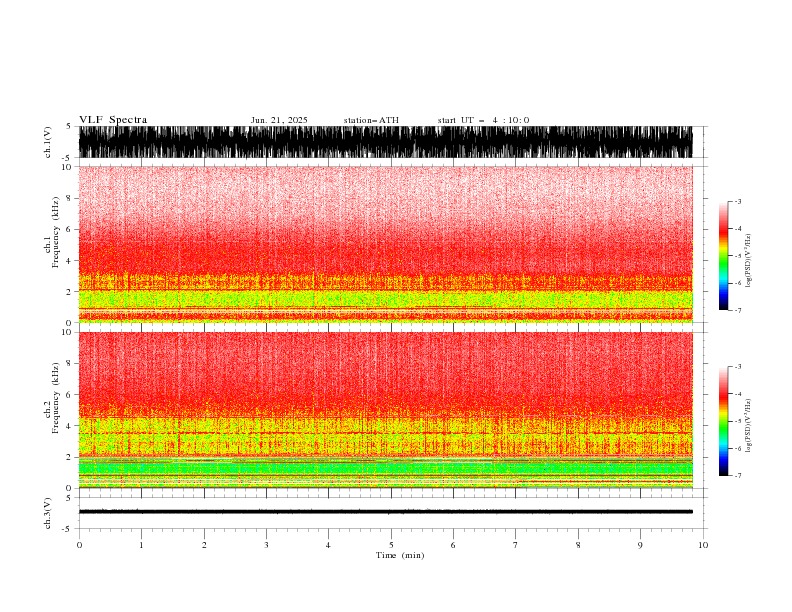
Task: Click the '10' frequency tick of ch.1 spectrogram
Action: tap(68, 167)
